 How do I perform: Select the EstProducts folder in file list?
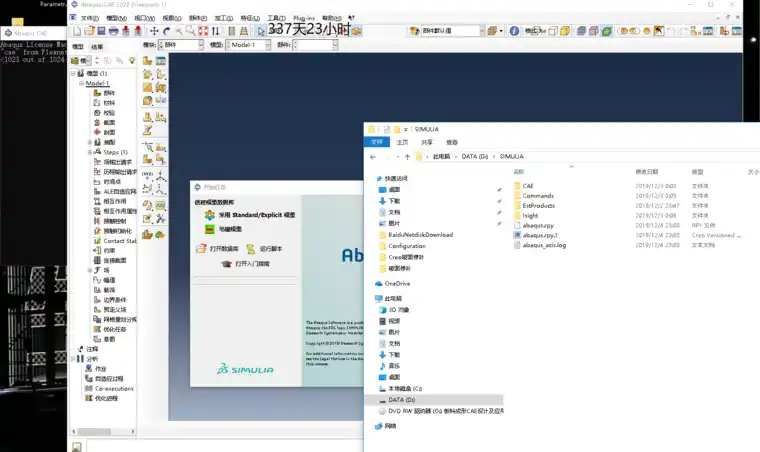tap(538, 205)
